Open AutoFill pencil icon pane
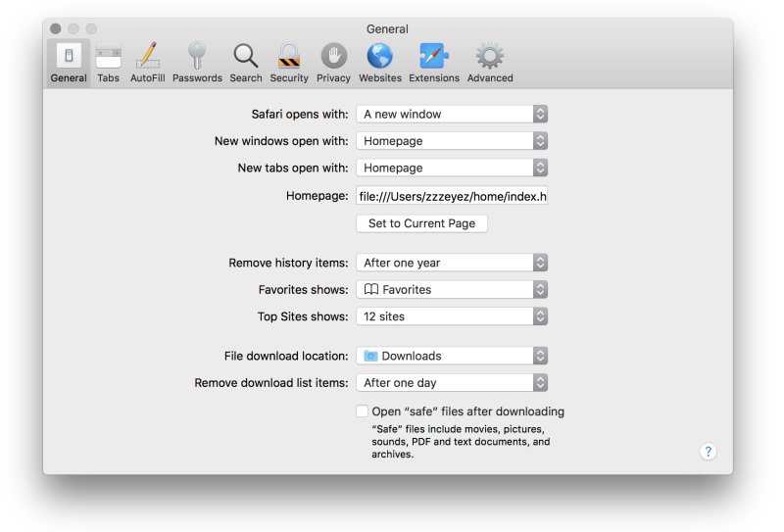This screenshot has width=784, height=532. (148, 63)
